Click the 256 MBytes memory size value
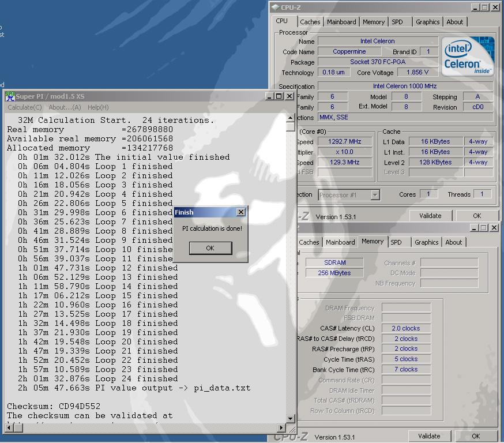504x443 pixels. (334, 273)
